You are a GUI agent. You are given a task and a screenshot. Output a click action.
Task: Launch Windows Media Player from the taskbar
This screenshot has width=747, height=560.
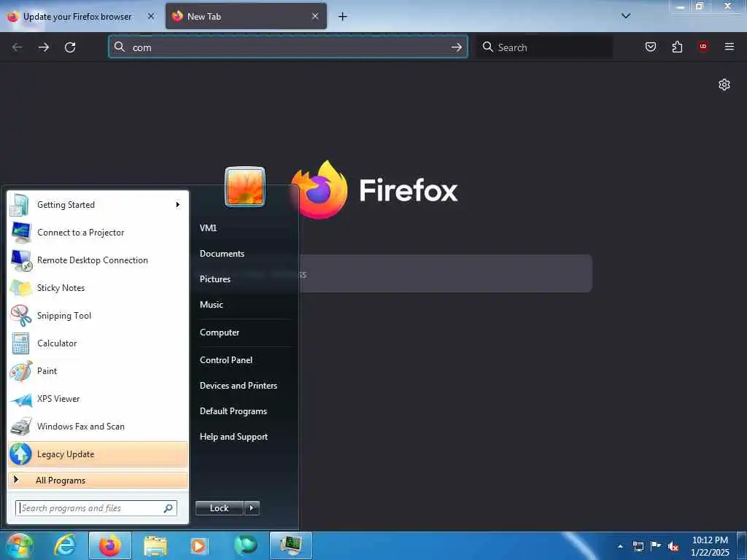[198, 545]
